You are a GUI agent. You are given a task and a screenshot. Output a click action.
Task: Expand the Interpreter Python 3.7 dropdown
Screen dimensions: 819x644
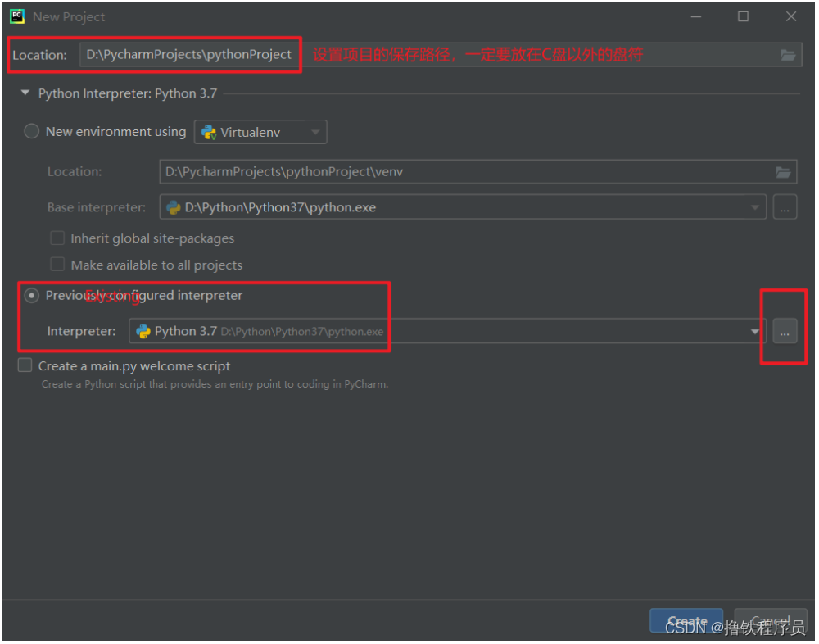point(757,333)
